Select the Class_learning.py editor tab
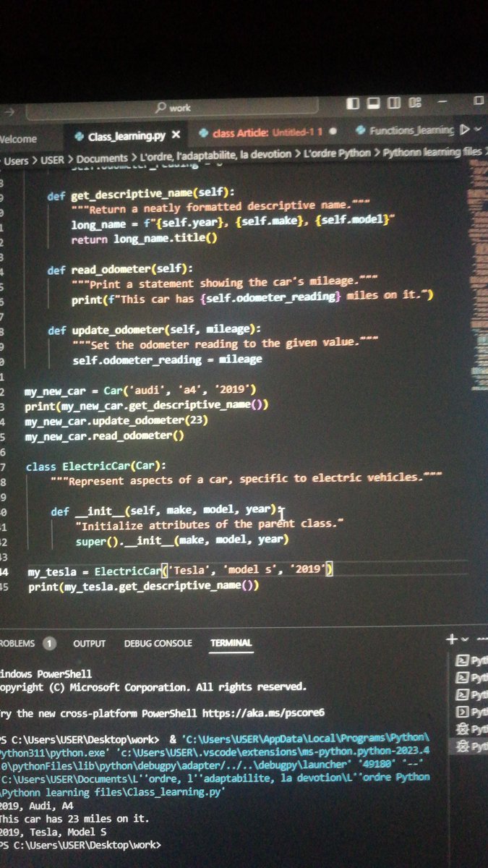The height and width of the screenshot is (868, 488). pyautogui.click(x=126, y=135)
